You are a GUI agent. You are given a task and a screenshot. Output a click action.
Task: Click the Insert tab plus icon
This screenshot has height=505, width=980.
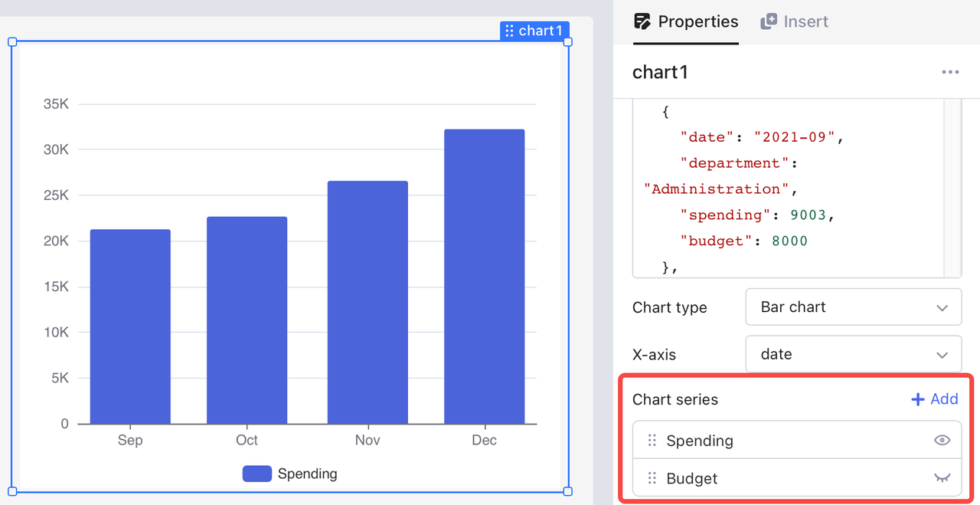pos(769,21)
